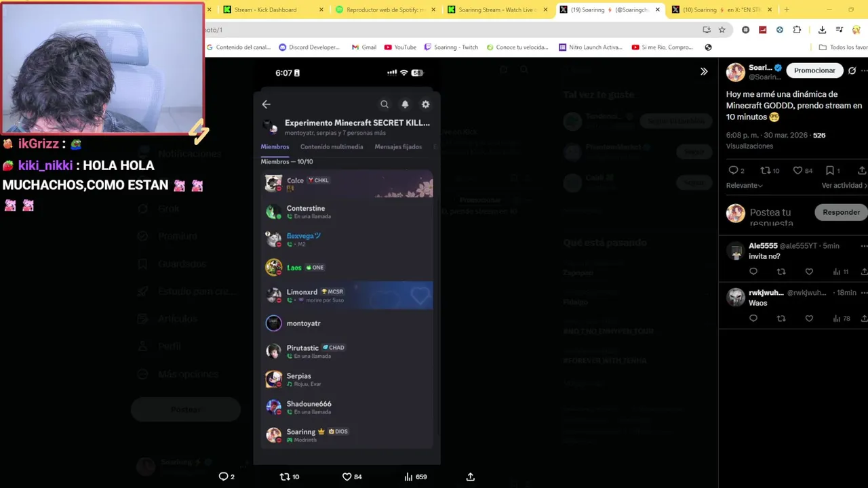Click the install app icon in the address bar
This screenshot has height=488, width=868.
(x=707, y=30)
